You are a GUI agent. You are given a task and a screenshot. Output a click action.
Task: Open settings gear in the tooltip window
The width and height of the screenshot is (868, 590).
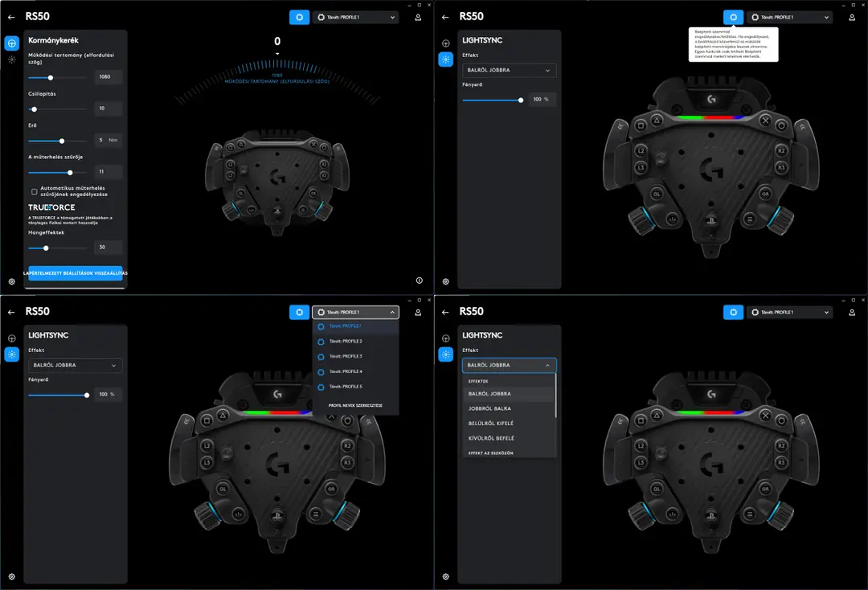click(x=445, y=281)
